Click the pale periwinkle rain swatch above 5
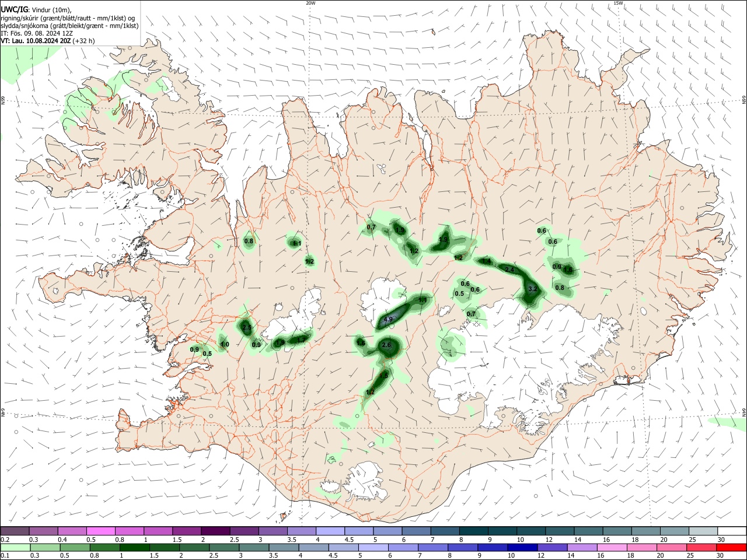The width and height of the screenshot is (747, 560). point(373,547)
